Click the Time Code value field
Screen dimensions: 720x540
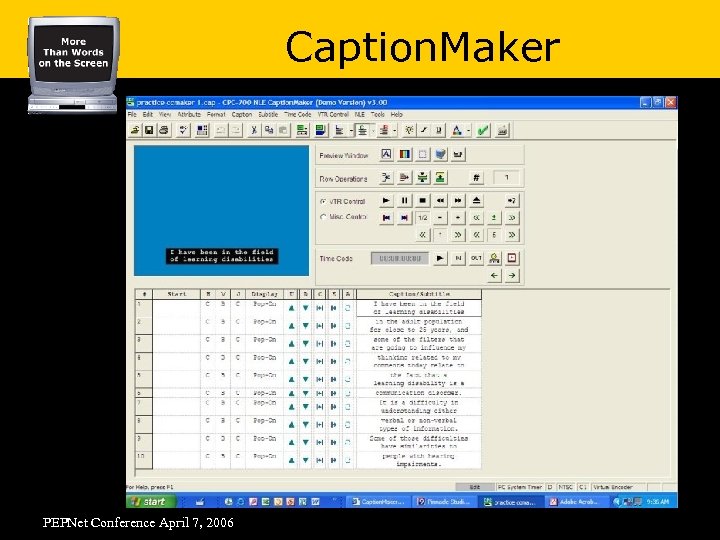click(400, 259)
